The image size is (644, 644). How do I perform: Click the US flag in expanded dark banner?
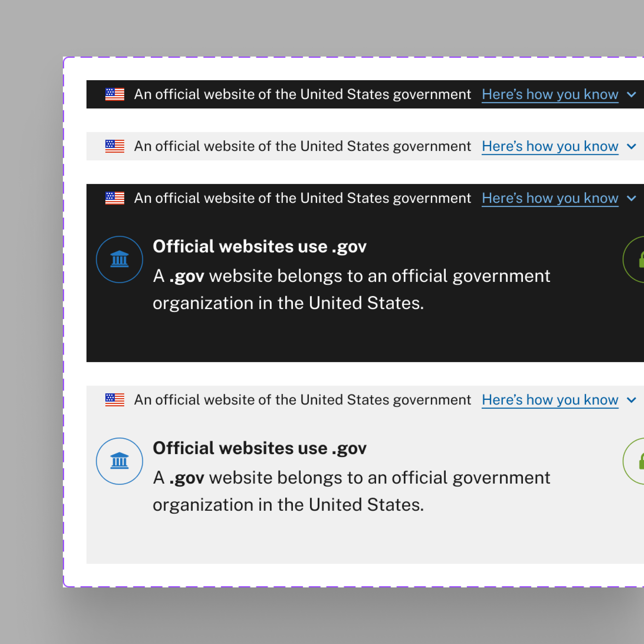[115, 198]
